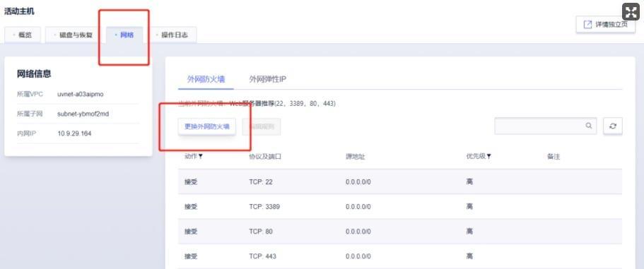Select the 外网防火墙 sub-tab
This screenshot has height=269, width=644.
(x=206, y=80)
